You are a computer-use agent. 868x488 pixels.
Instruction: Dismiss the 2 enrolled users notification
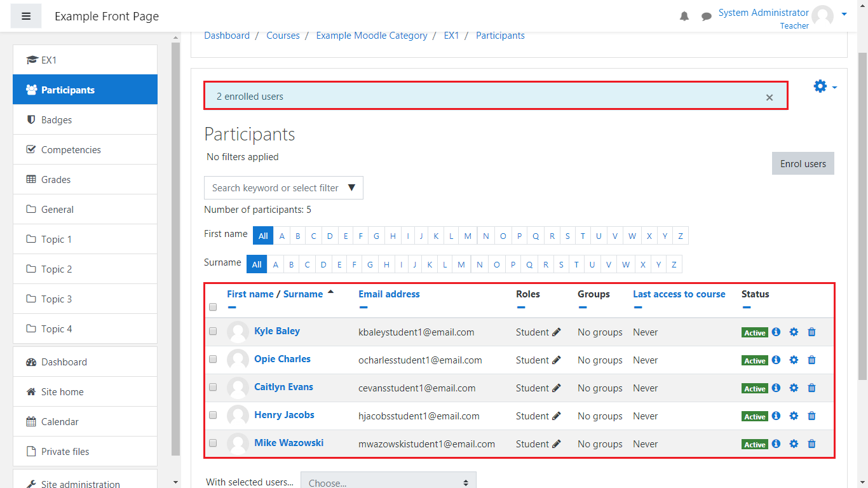point(770,97)
